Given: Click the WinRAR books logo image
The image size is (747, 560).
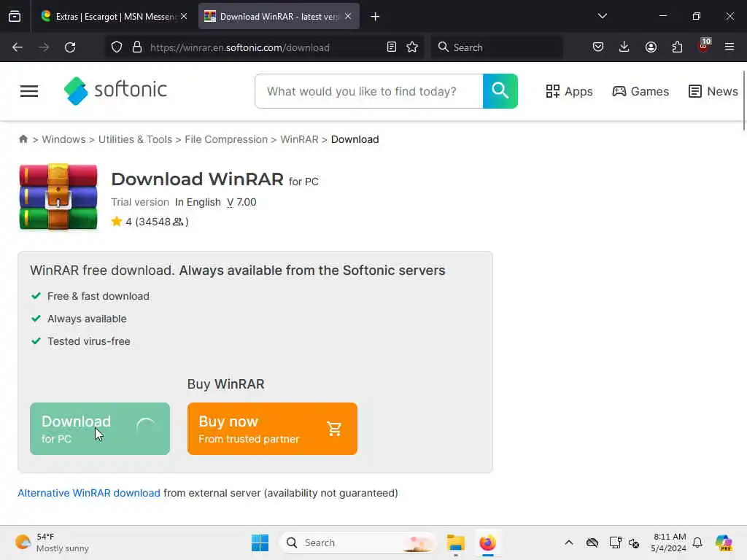Looking at the screenshot, I should 58,197.
